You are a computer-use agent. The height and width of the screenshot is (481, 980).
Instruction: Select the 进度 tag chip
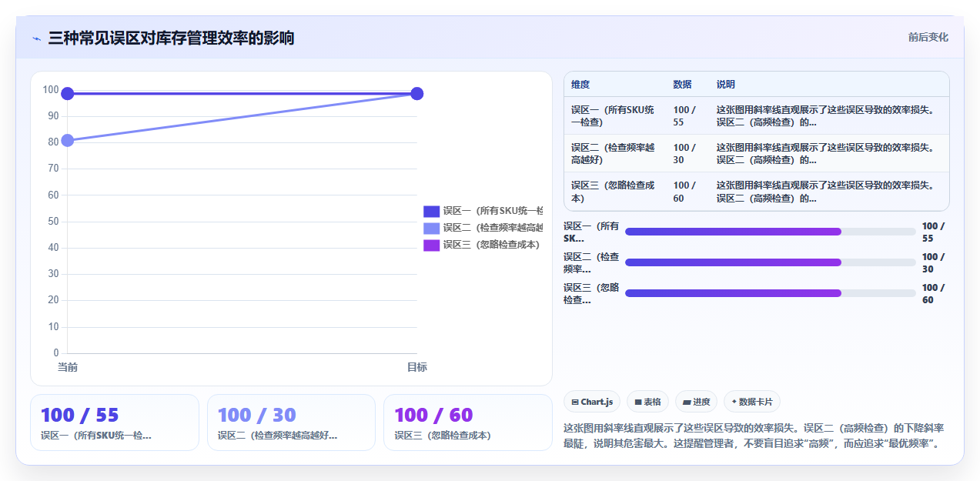pyautogui.click(x=696, y=402)
